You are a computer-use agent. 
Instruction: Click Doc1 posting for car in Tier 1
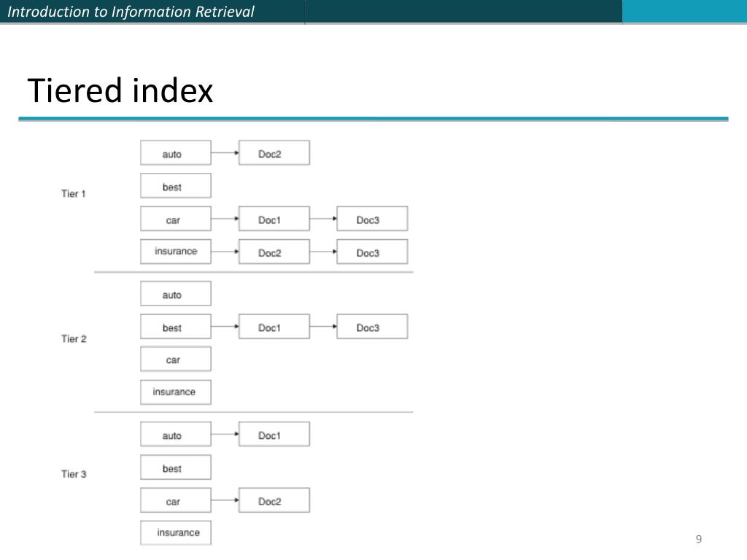[x=274, y=219]
